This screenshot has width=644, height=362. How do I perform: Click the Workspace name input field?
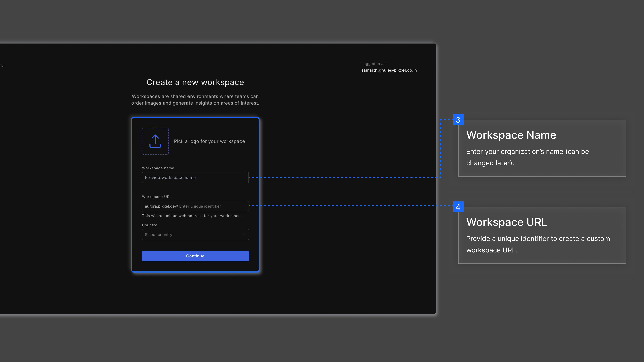(x=195, y=178)
